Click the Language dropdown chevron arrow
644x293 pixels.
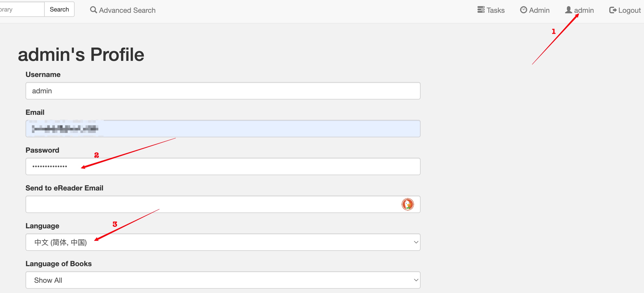coord(416,242)
